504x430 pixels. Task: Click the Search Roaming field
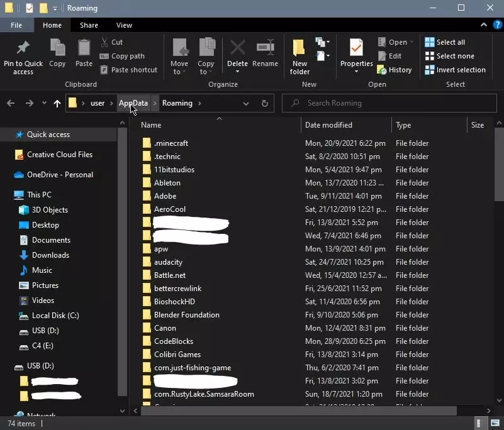[389, 103]
